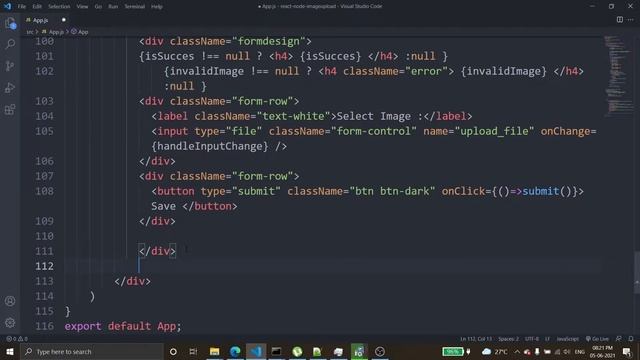Click the src breadcrumb segment
The width and height of the screenshot is (640, 360).
pyautogui.click(x=29, y=32)
